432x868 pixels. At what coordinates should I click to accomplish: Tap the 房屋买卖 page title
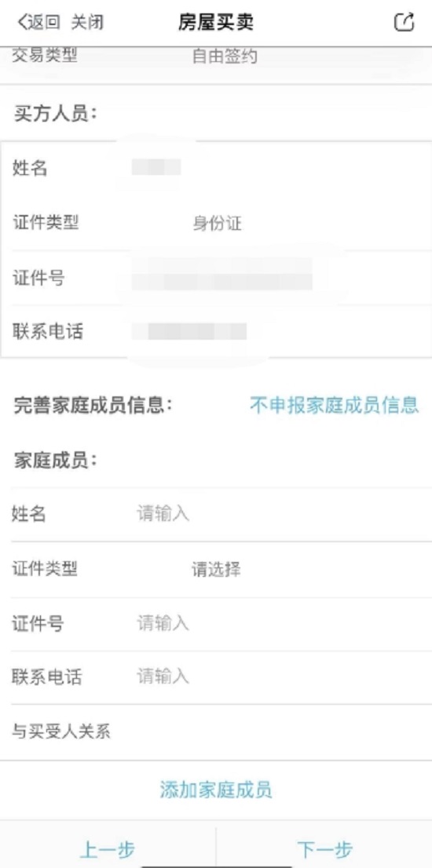216,22
